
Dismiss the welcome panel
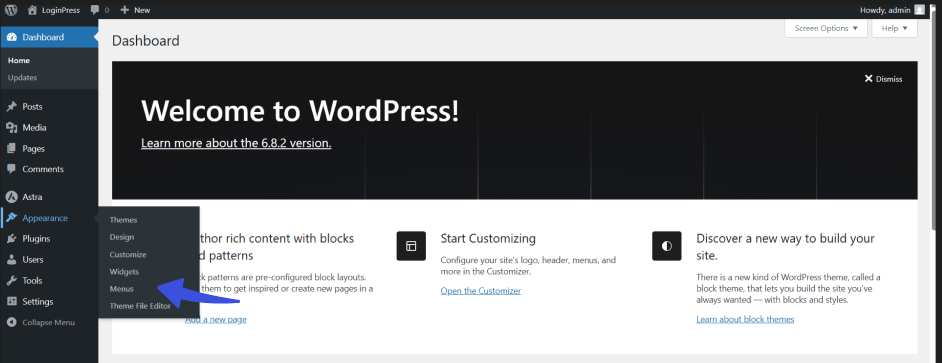click(883, 79)
